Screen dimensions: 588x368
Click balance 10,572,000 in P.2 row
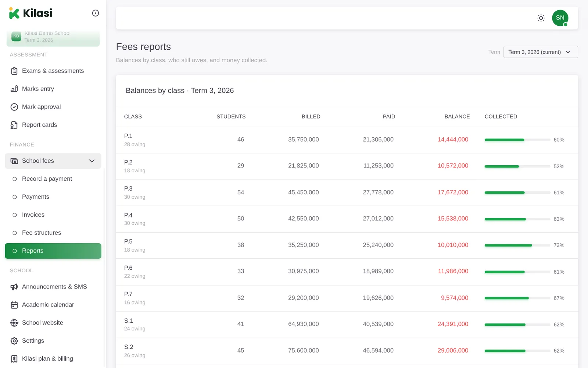[x=453, y=166]
